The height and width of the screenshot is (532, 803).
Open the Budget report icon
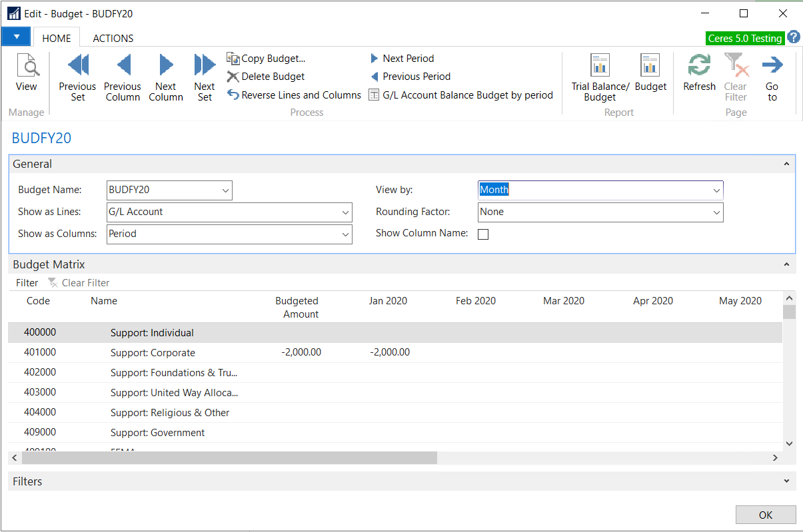coord(650,66)
